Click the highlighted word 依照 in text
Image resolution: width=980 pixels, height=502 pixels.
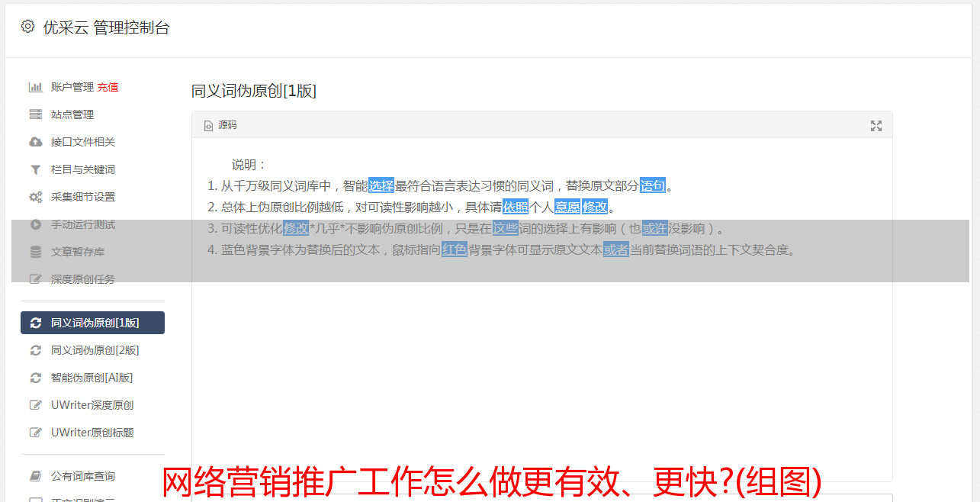point(516,207)
